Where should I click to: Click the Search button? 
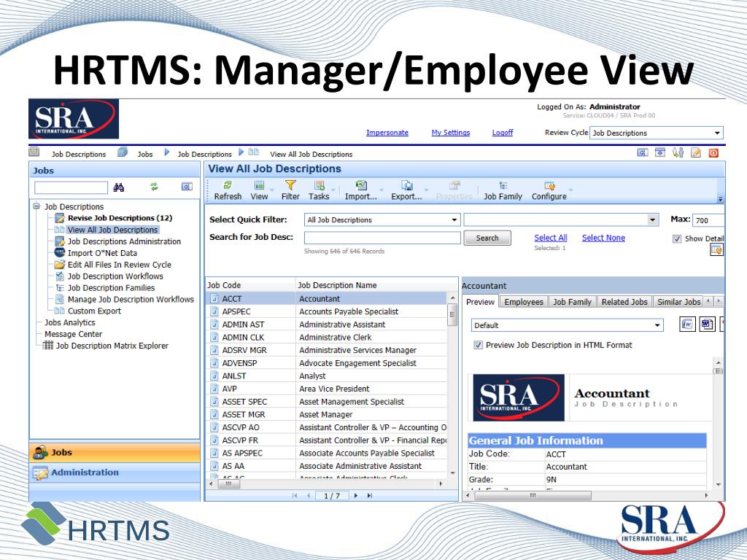point(487,238)
